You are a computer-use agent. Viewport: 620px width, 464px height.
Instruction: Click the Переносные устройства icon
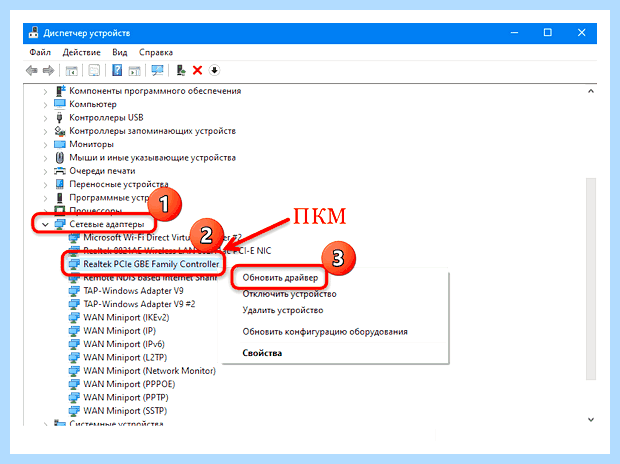tap(60, 184)
